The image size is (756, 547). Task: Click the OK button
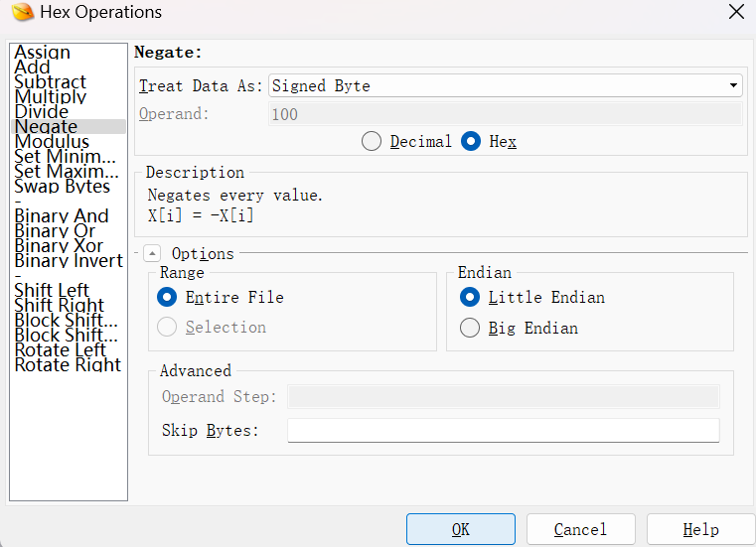click(461, 529)
